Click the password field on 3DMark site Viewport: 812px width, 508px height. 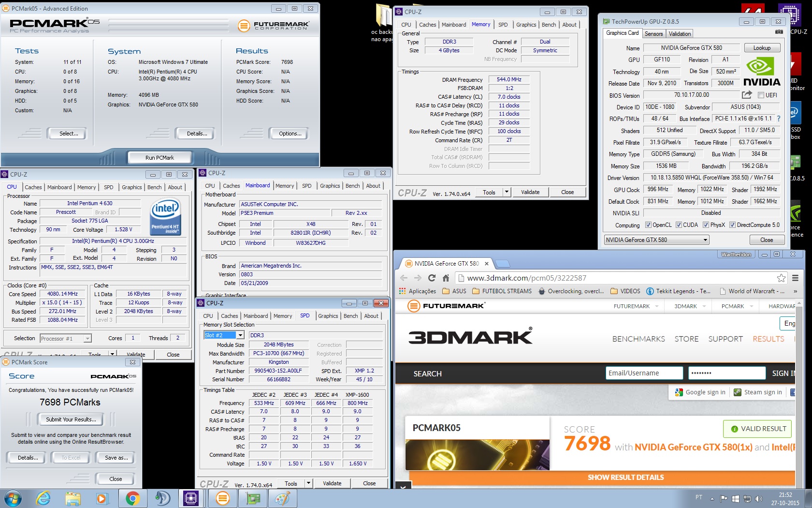(x=727, y=373)
